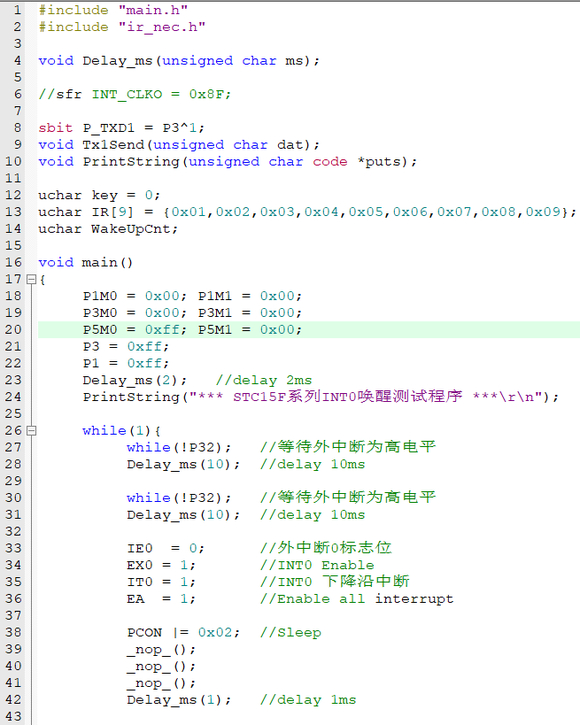580x725 pixels.
Task: Click the highlighted line P5M0 = 0xff
Action: point(309,330)
